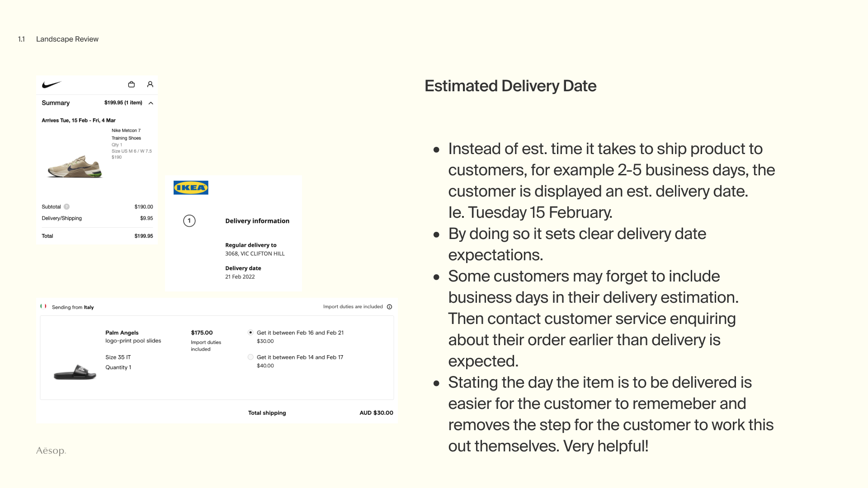Select delivery between Feb 16 and Feb 21
The image size is (868, 488).
coord(250,333)
